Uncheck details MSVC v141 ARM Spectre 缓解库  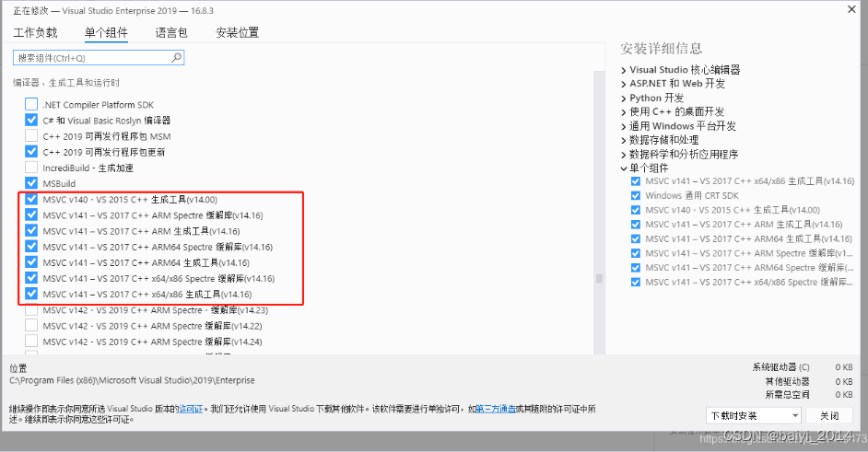(636, 253)
